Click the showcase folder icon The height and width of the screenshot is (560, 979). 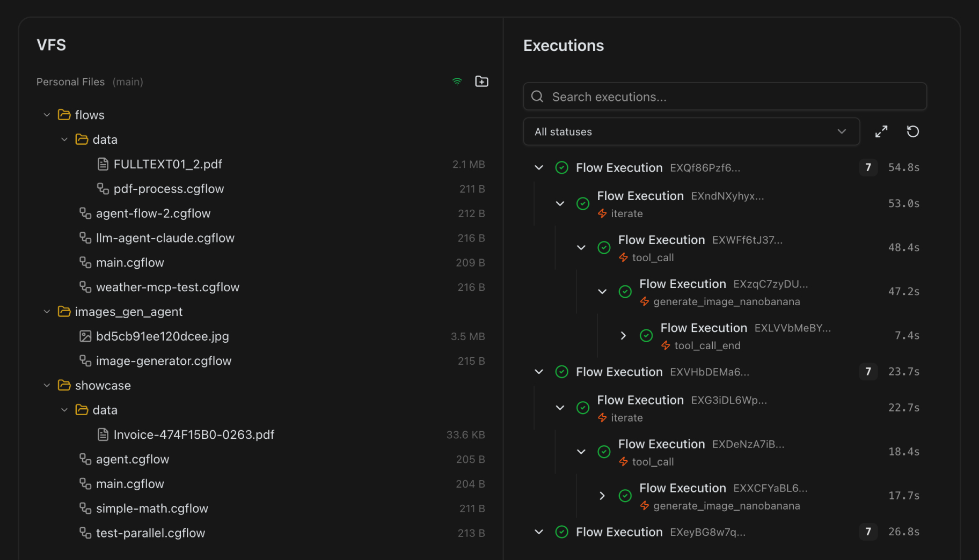click(x=64, y=386)
